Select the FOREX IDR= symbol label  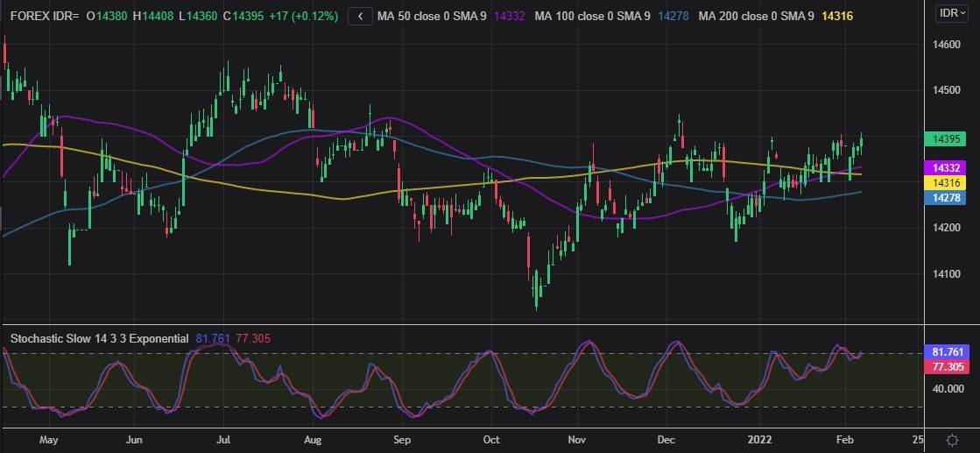(45, 17)
